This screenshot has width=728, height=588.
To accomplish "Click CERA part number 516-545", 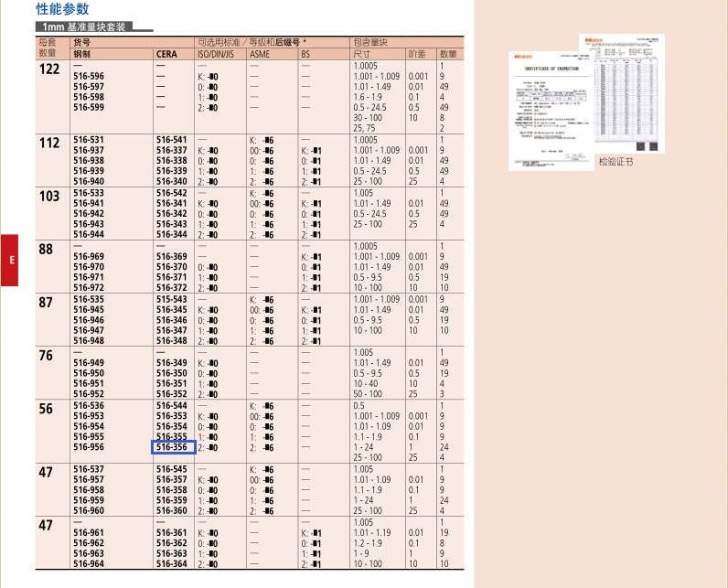I will [172, 469].
